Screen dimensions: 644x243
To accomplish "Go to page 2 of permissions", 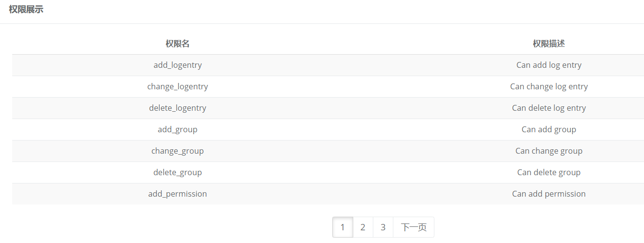I will pos(363,227).
